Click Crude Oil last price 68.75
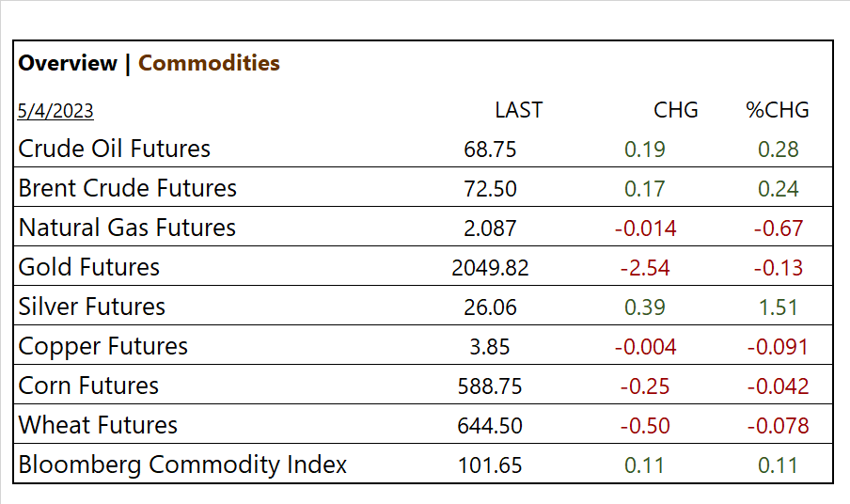The image size is (850, 504). pos(490,150)
